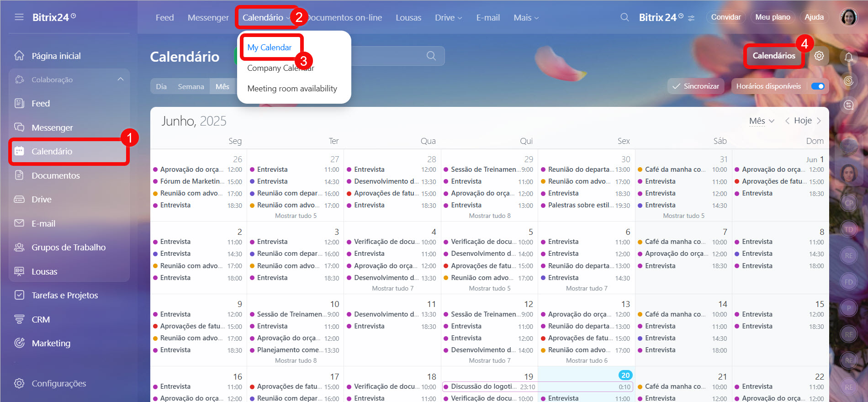868x402 pixels.
Task: Open user profile avatar at top right
Action: pyautogui.click(x=849, y=17)
